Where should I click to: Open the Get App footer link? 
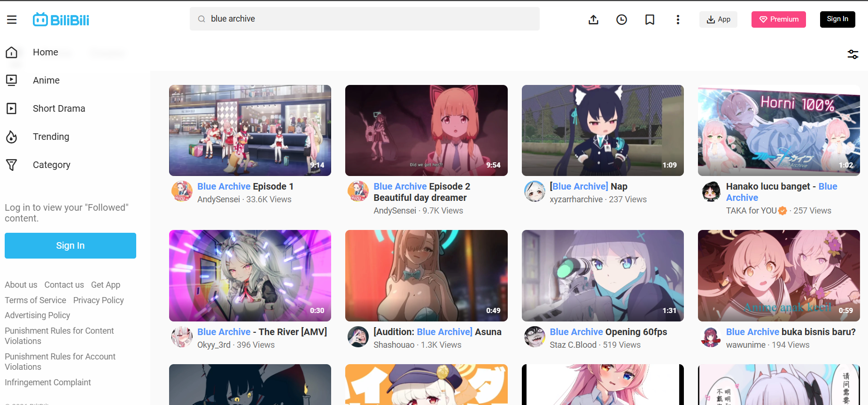click(x=106, y=285)
